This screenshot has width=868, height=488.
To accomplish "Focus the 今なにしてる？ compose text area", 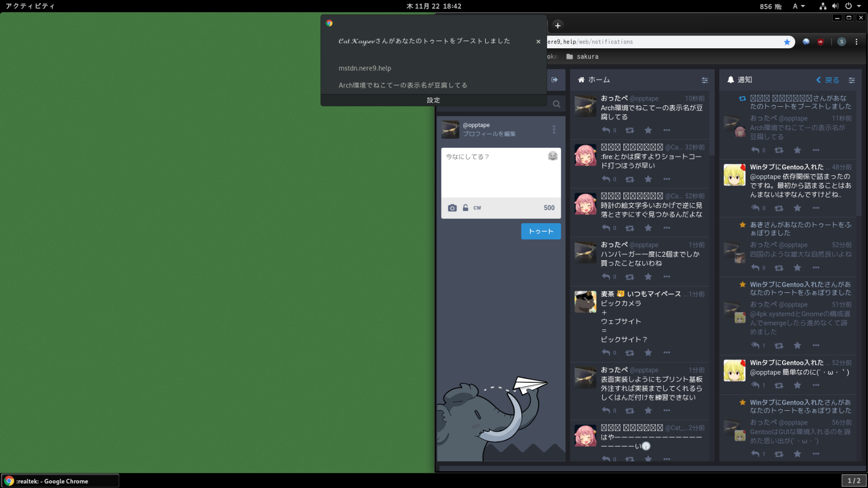I will pos(501,172).
